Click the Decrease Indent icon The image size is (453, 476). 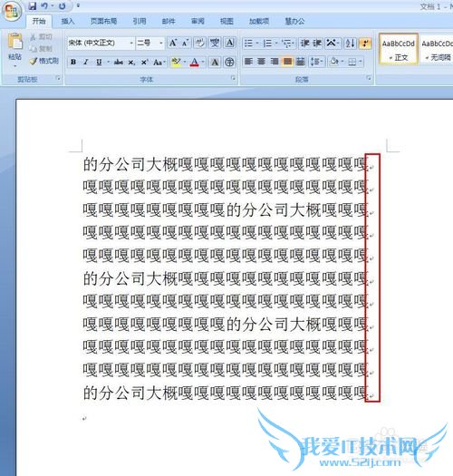pyautogui.click(x=304, y=44)
